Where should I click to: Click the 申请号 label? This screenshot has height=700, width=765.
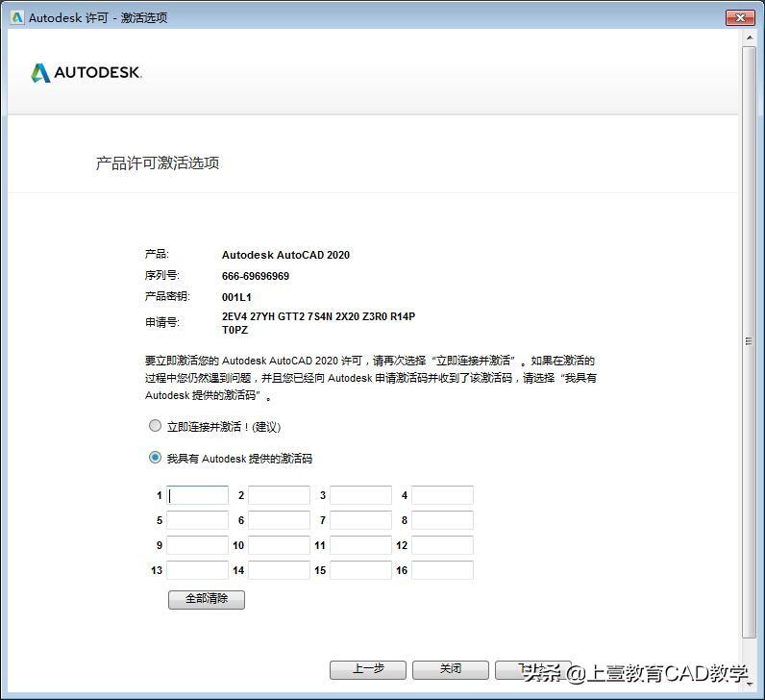click(x=162, y=323)
